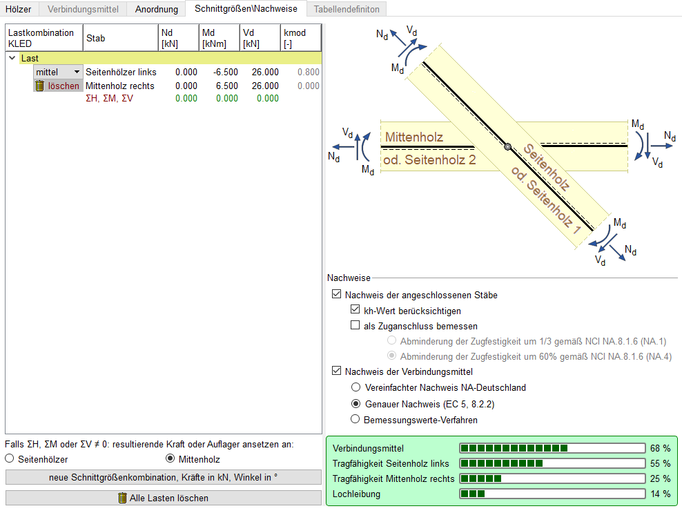Uncheck kh-Wert berücksichtigen

(x=355, y=310)
